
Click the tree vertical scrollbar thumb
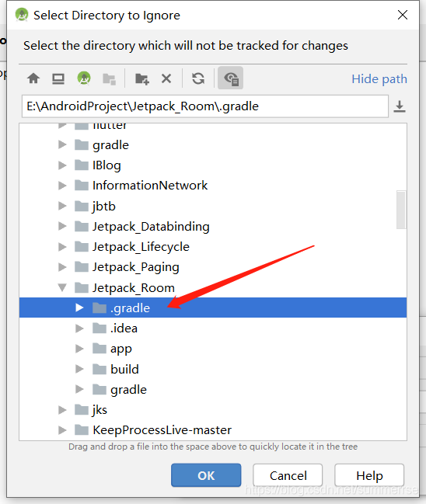(x=401, y=210)
